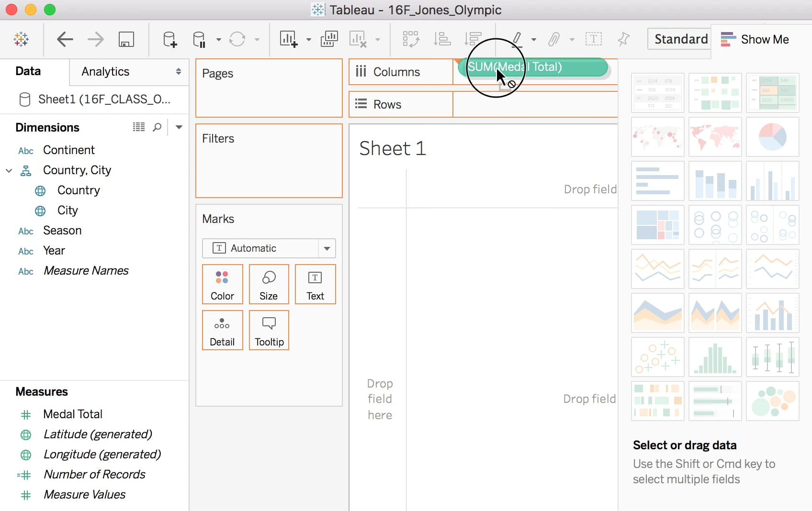
Task: Save the workbook with the disk icon
Action: 126,39
